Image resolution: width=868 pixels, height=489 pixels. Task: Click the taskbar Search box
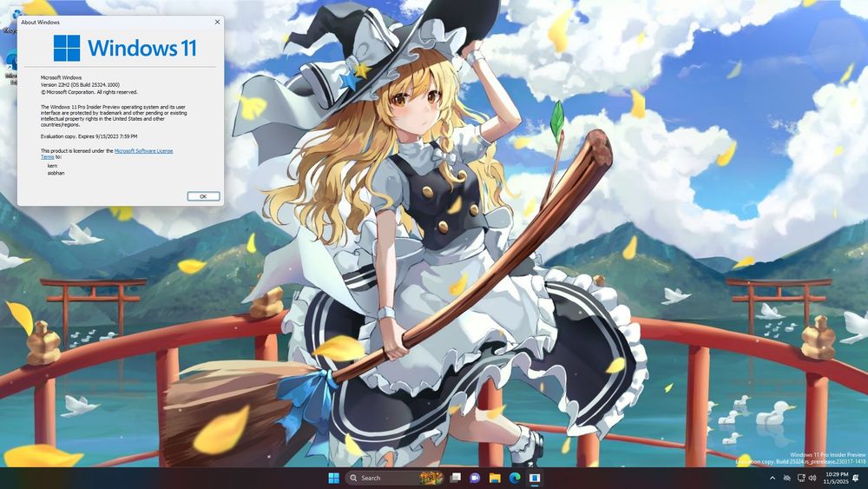click(x=395, y=478)
